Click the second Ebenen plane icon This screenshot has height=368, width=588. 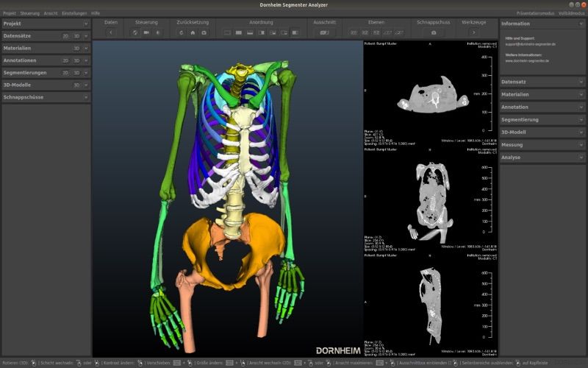[x=365, y=32]
